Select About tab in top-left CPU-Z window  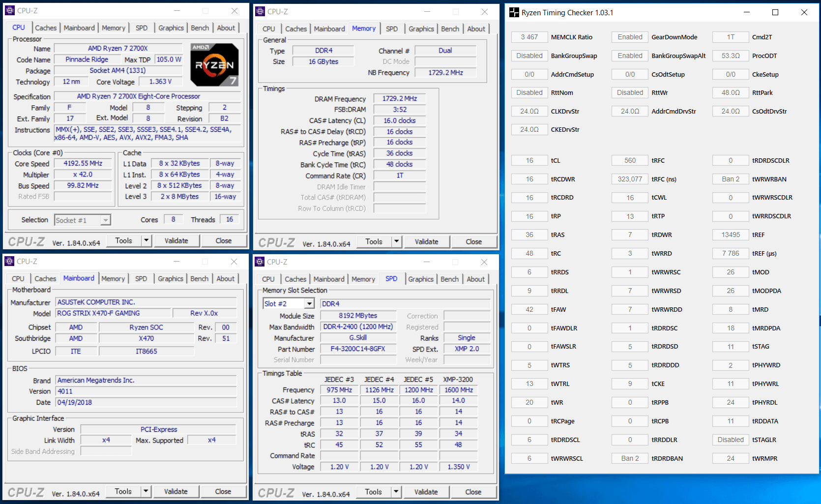tap(226, 28)
